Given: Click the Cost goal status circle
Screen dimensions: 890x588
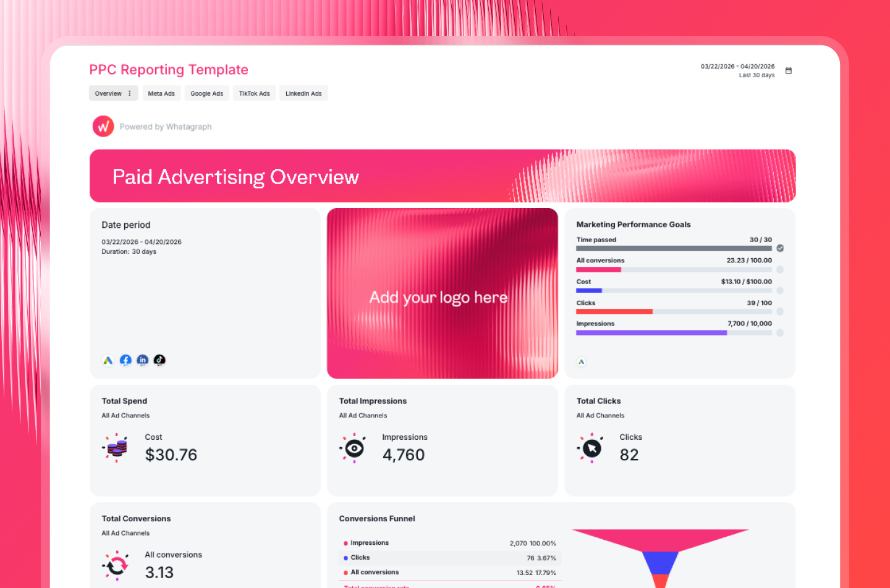Looking at the screenshot, I should (x=780, y=290).
